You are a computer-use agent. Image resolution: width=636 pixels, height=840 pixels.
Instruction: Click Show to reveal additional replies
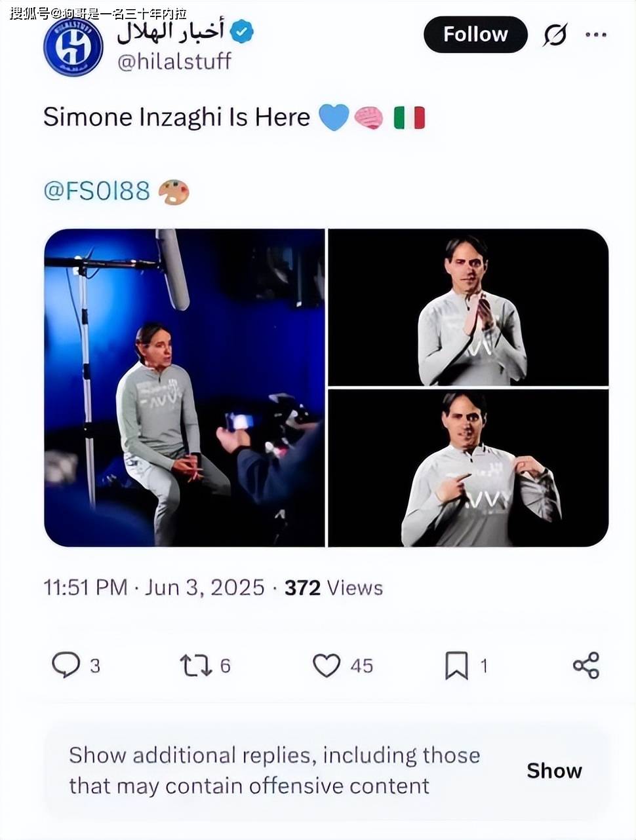click(554, 771)
